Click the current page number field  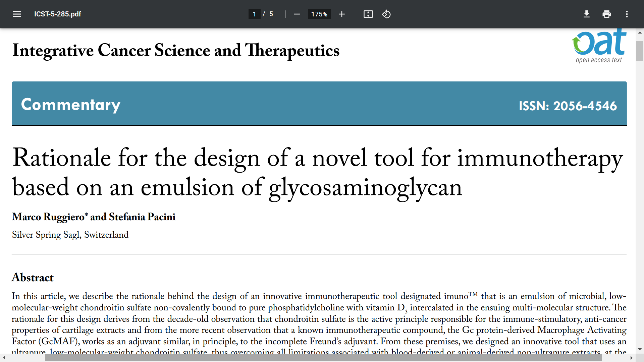click(254, 14)
